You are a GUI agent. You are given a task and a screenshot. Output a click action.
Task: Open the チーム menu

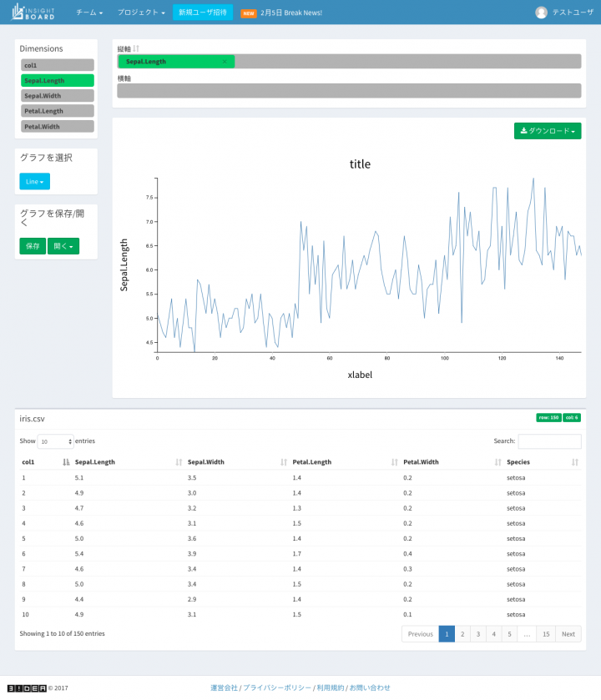pos(89,13)
